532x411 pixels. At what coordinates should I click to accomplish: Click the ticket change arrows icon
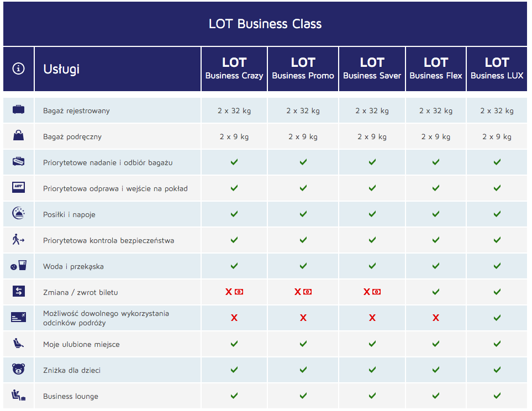click(x=18, y=291)
